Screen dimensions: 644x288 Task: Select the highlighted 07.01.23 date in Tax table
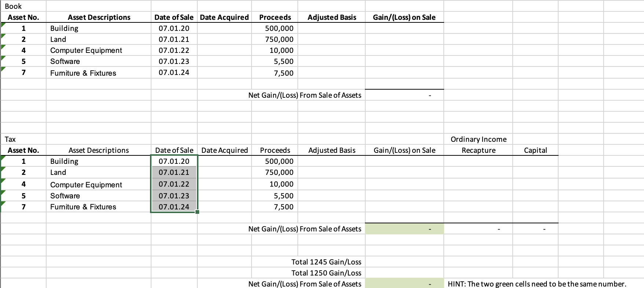174,195
